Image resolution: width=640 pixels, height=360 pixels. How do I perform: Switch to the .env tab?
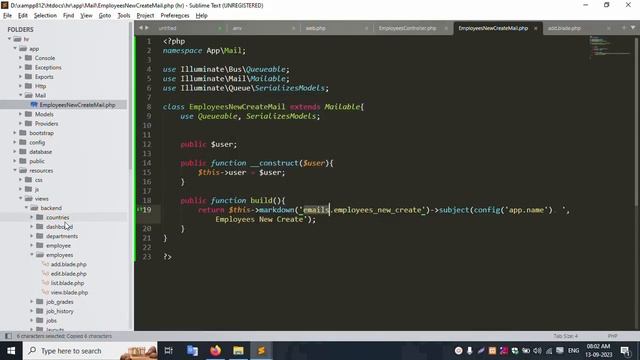tap(237, 28)
